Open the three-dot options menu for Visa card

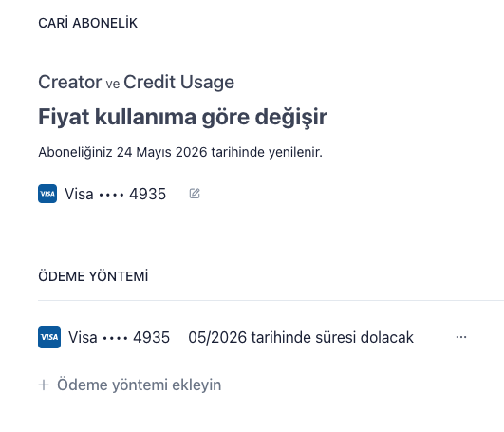coord(461,337)
